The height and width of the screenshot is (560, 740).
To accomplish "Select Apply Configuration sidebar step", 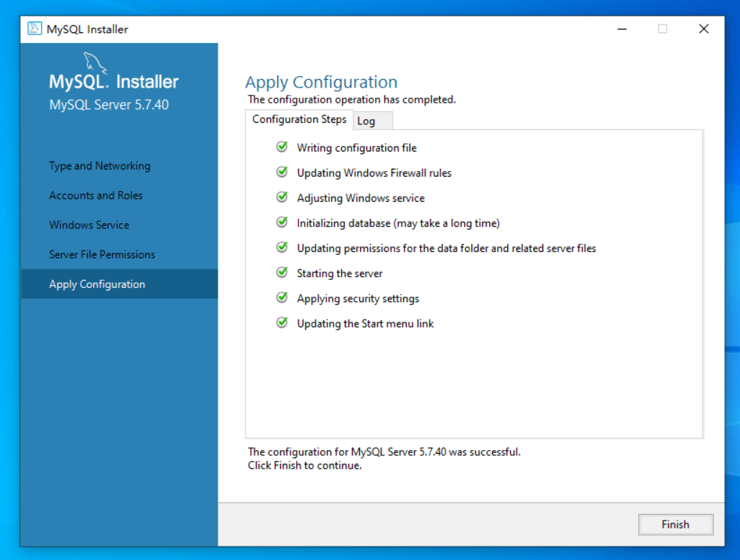I will 119,284.
